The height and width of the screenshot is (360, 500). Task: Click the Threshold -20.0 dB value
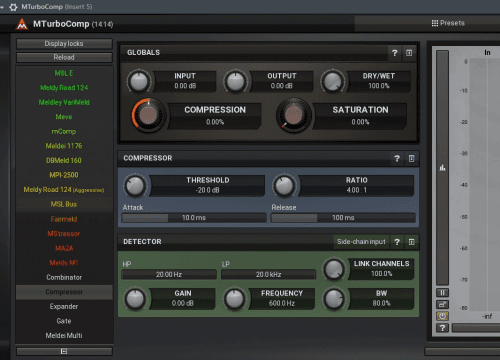point(207,190)
